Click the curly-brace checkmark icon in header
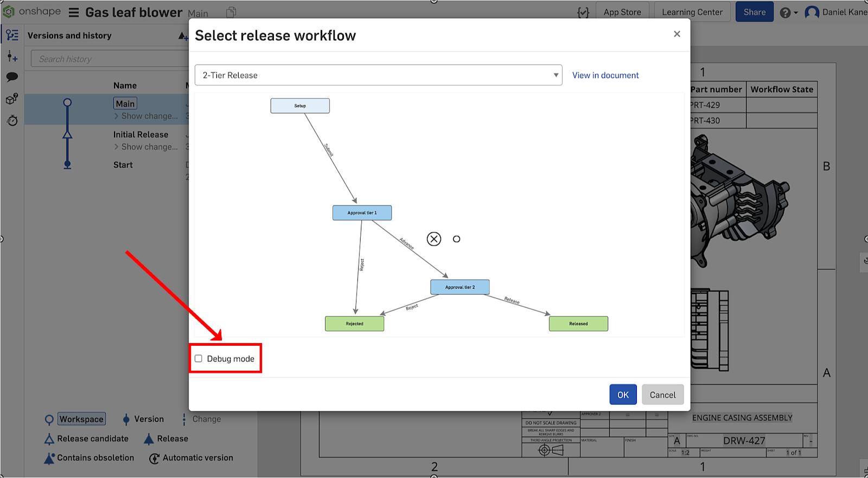Screen dimensions: 868x478 pyautogui.click(x=583, y=12)
